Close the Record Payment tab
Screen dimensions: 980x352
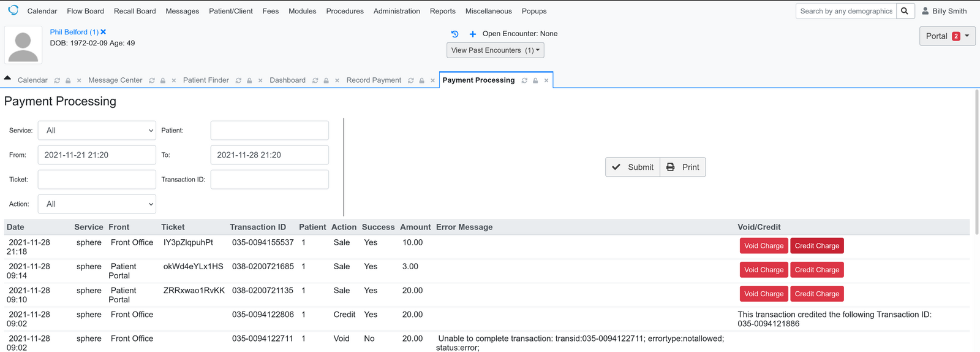(x=432, y=81)
